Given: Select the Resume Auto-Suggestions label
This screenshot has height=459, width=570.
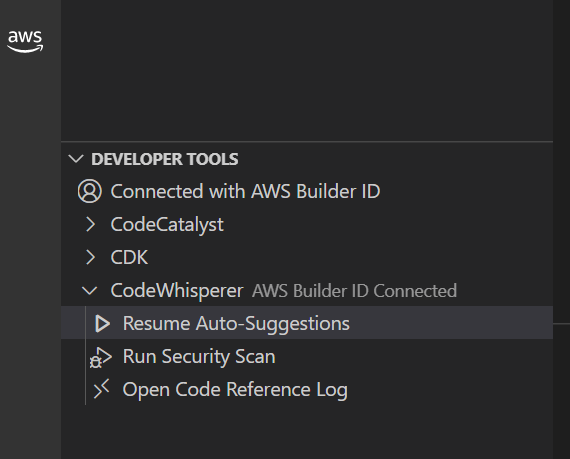Looking at the screenshot, I should click(x=236, y=323).
